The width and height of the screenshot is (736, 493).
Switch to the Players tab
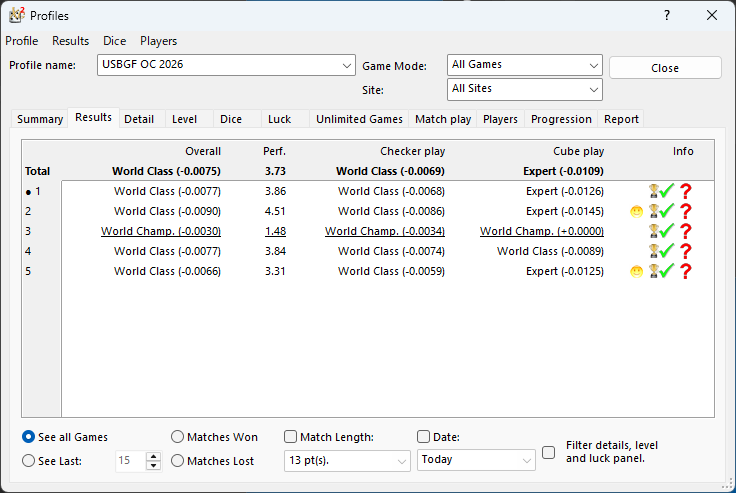coord(500,119)
